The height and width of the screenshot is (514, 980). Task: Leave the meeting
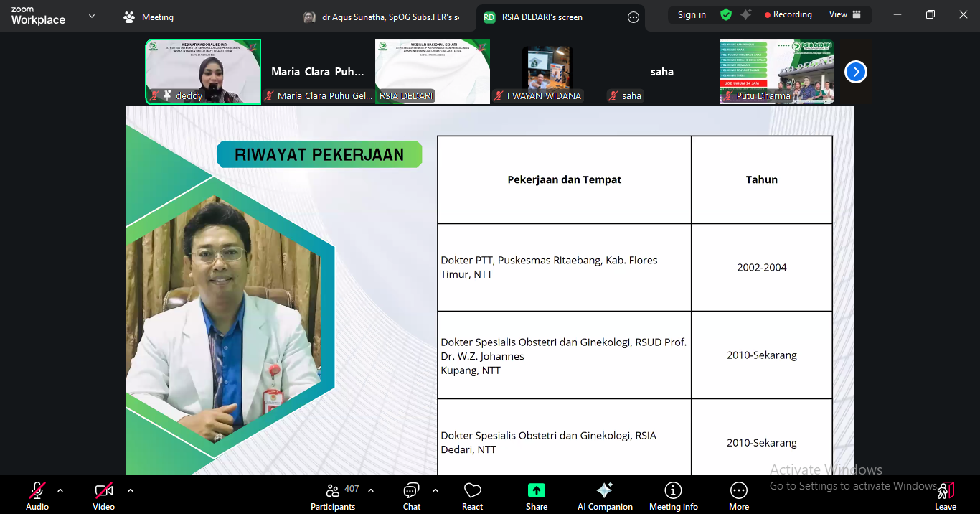945,495
